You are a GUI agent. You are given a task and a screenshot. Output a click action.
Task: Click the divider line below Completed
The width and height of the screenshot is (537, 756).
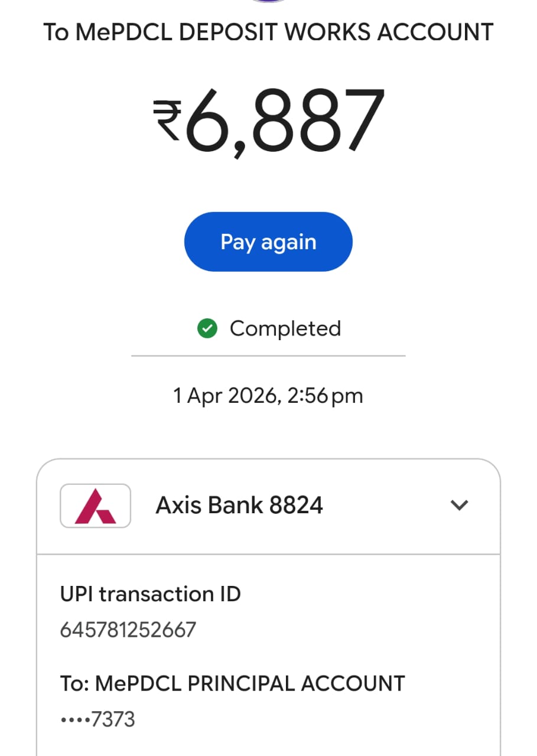268,356
